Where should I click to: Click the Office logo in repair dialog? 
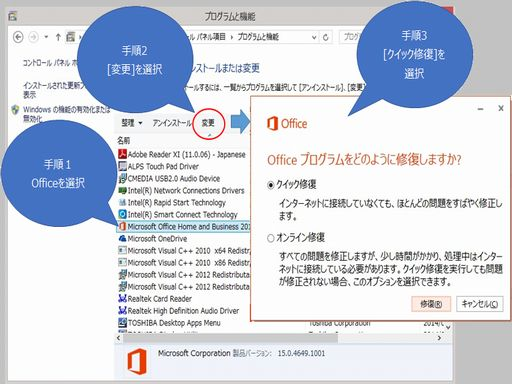click(x=287, y=124)
